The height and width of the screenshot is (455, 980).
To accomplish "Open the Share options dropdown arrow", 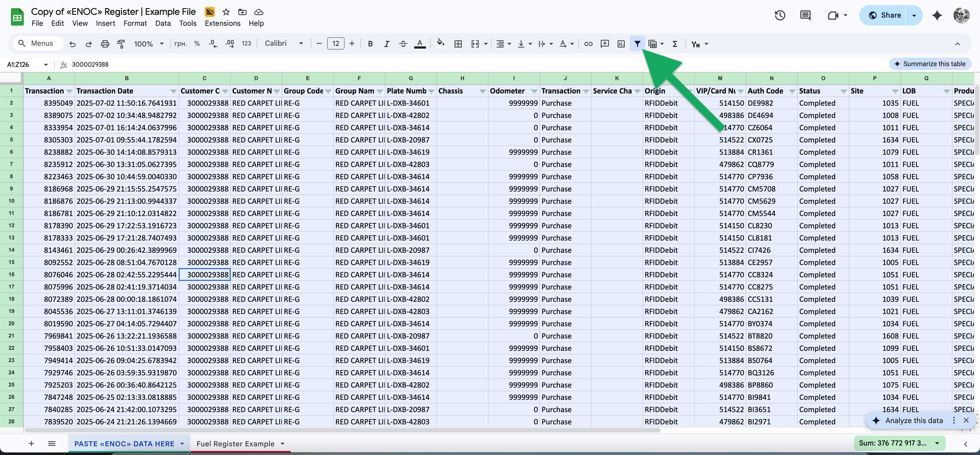I will pyautogui.click(x=914, y=15).
